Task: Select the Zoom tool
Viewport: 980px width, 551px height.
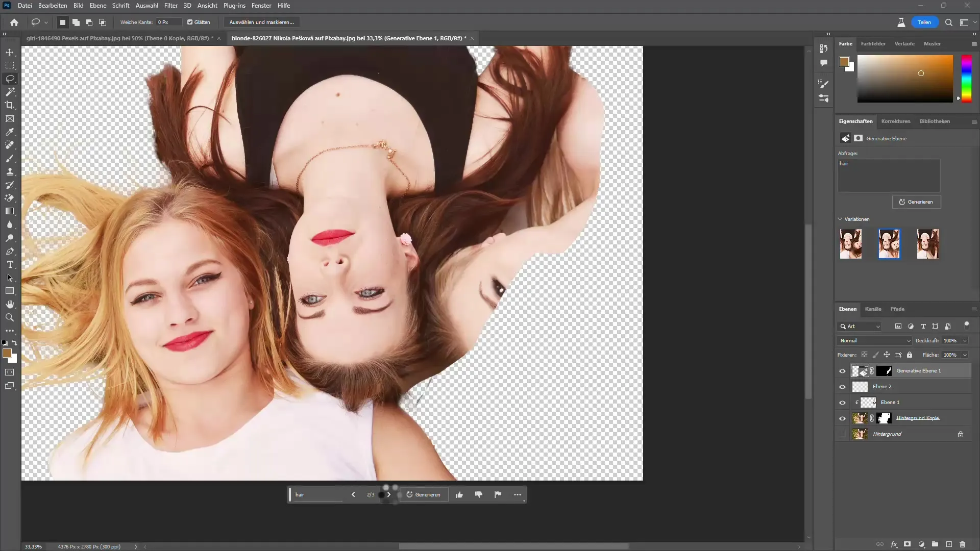Action: [x=10, y=317]
